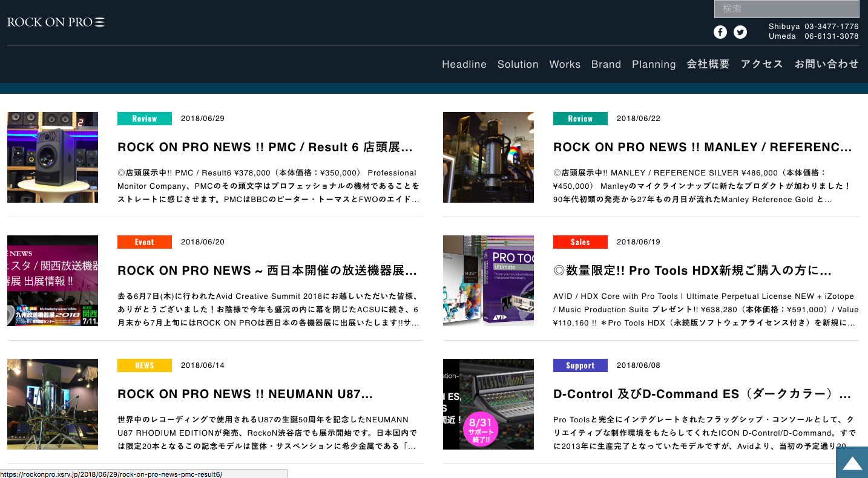The height and width of the screenshot is (478, 868).
Task: Click MANLEY microphone thumbnail image
Action: tap(488, 157)
